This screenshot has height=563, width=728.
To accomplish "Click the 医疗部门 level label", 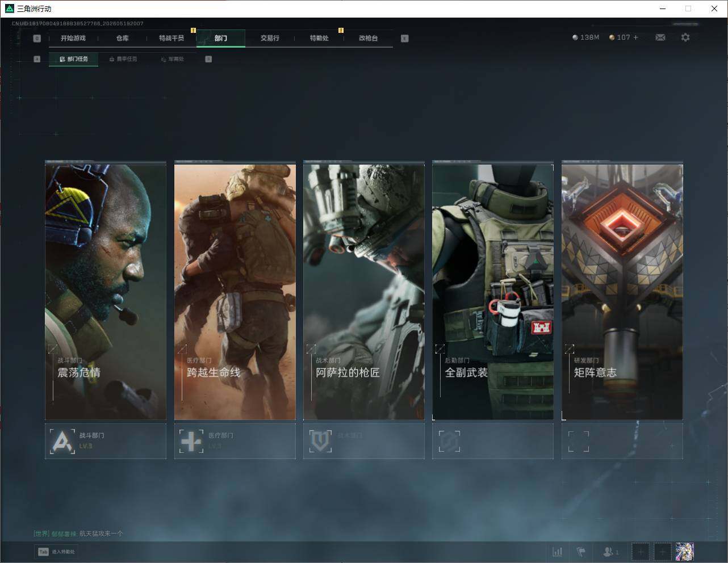I will click(215, 446).
